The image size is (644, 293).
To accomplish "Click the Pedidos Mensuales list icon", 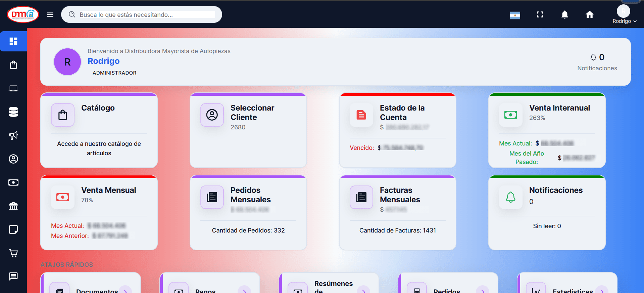I will coord(212,197).
